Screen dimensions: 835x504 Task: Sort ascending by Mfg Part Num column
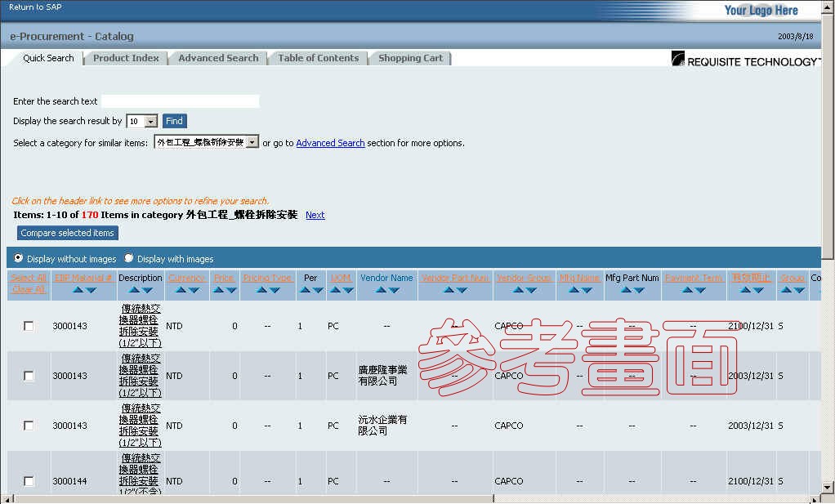tap(626, 290)
